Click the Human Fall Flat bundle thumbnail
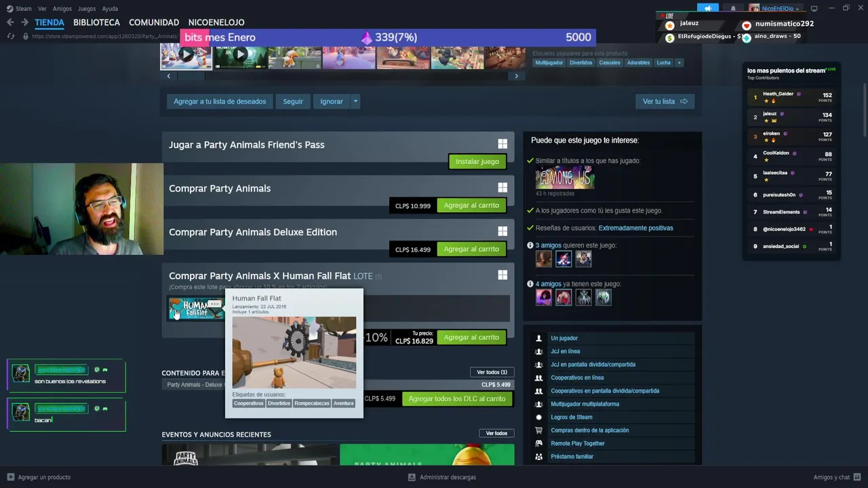868x488 pixels. pos(196,309)
